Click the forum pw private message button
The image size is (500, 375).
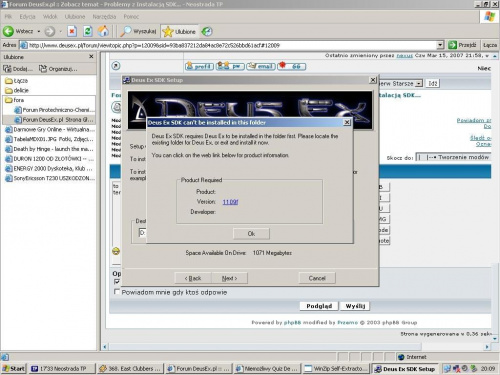click(230, 66)
